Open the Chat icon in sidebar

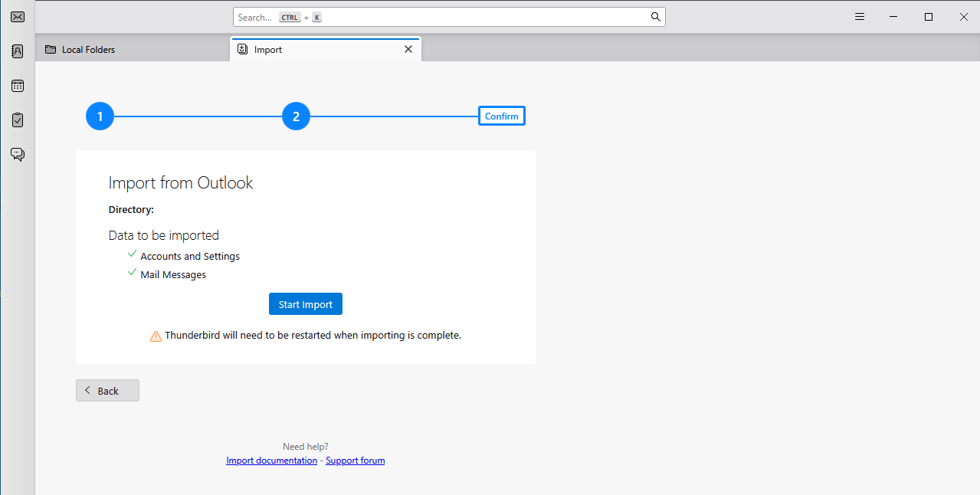click(18, 155)
